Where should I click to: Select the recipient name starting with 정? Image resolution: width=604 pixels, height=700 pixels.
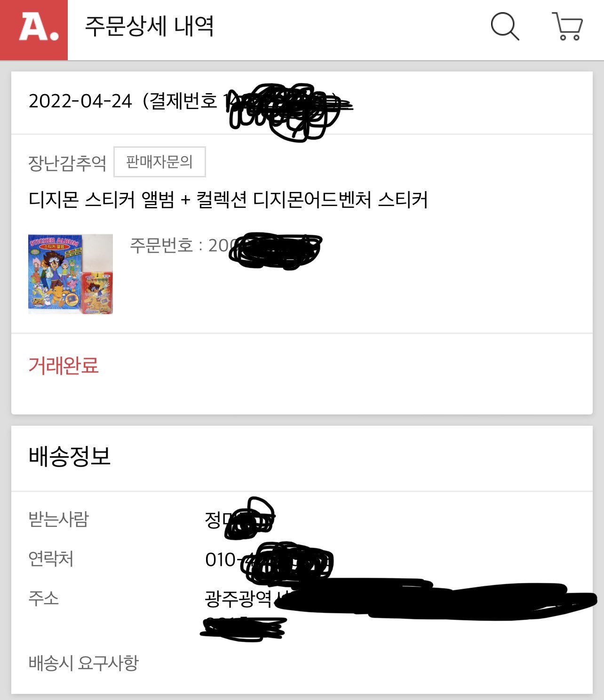pyautogui.click(x=240, y=518)
